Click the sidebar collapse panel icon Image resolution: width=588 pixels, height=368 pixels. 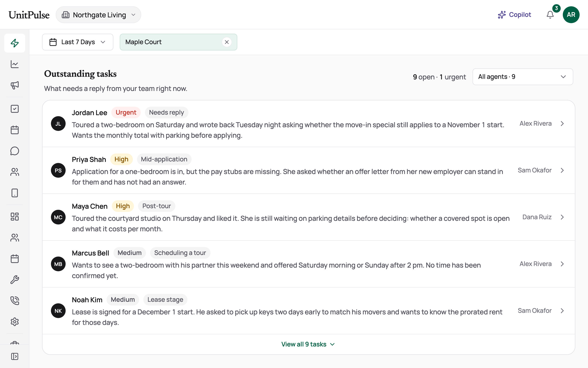point(15,356)
